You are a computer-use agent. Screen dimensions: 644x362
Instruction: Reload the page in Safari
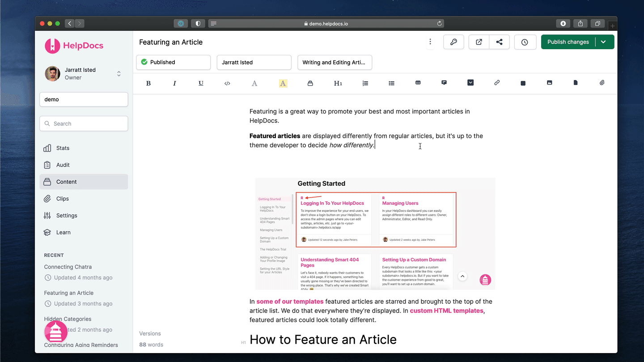click(440, 24)
